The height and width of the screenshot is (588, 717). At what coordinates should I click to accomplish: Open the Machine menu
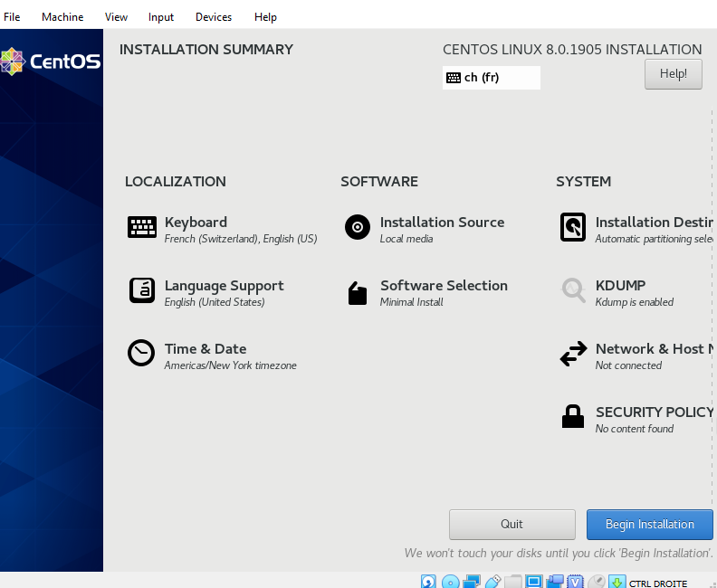pos(62,17)
